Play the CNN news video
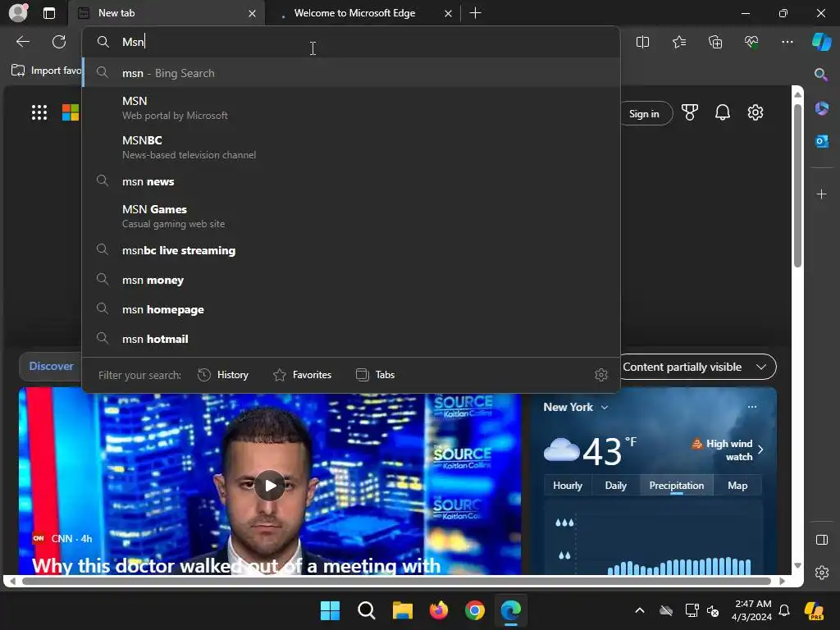The image size is (840, 630). coord(269,486)
